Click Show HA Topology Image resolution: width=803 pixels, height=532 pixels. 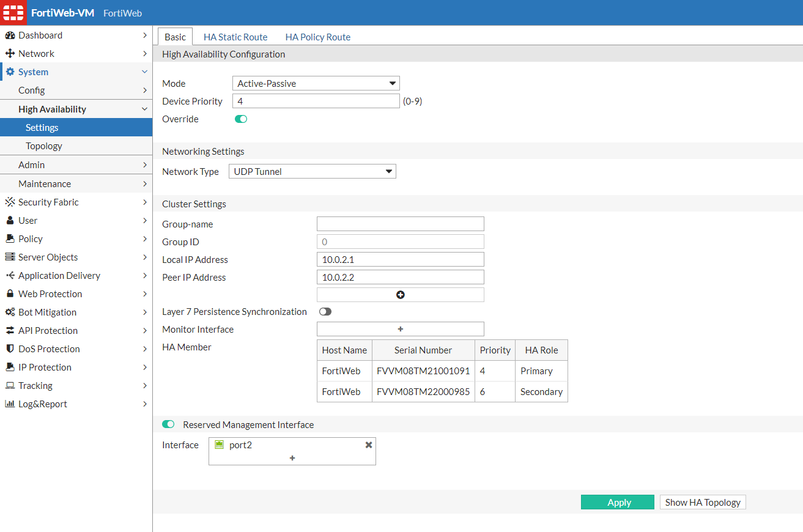702,501
